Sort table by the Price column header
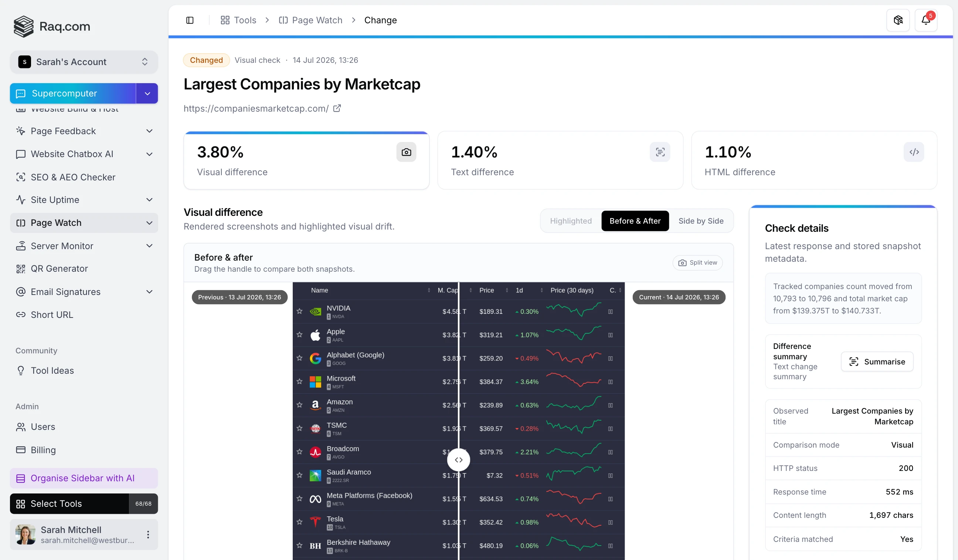Screen dimensions: 958x560 tap(487, 291)
